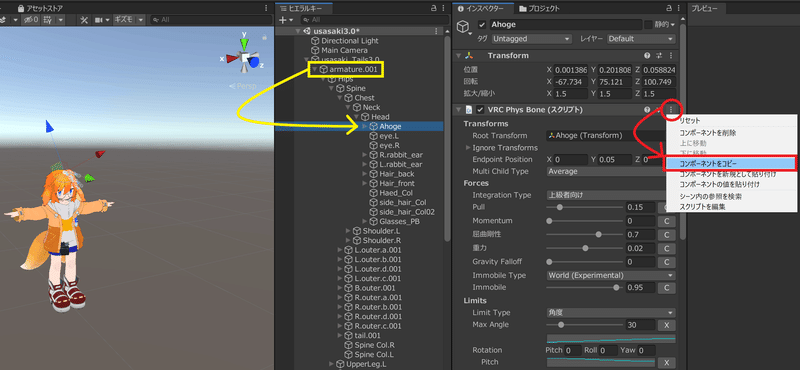This screenshot has width=800, height=370.
Task: Toggle the VRC Phys Bone enabled checkbox
Action: tap(480, 110)
